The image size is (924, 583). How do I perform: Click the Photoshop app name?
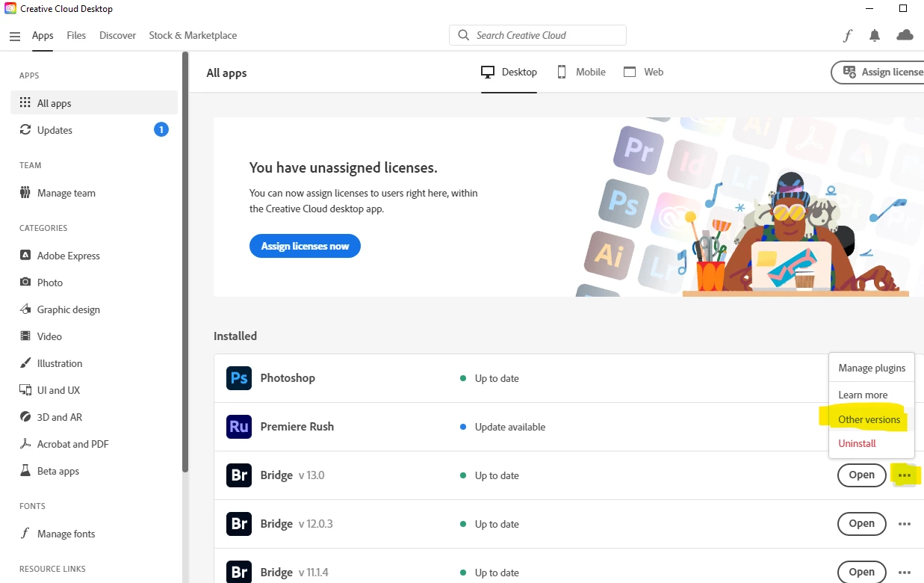tap(288, 378)
